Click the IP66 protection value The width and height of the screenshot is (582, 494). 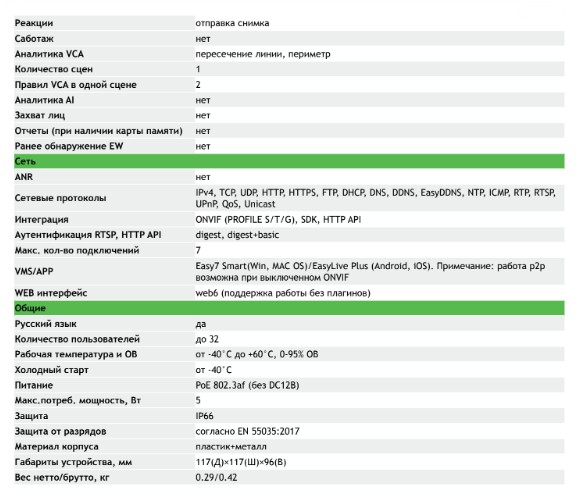point(204,416)
